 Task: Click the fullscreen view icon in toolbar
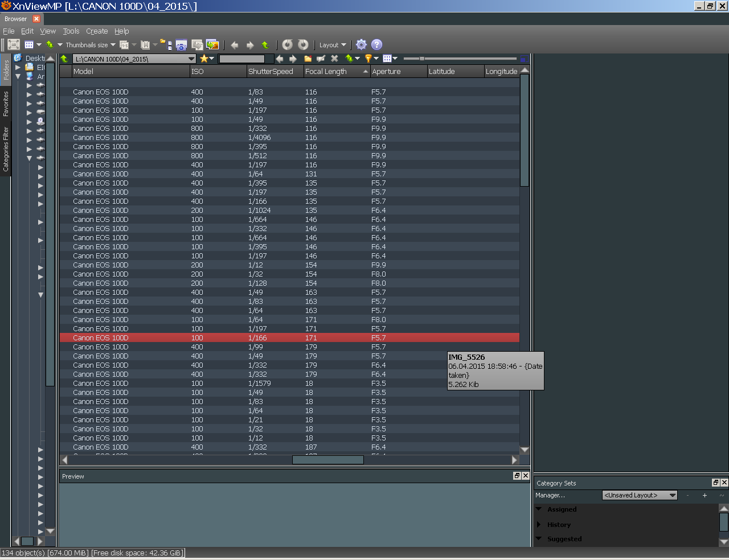[x=14, y=44]
